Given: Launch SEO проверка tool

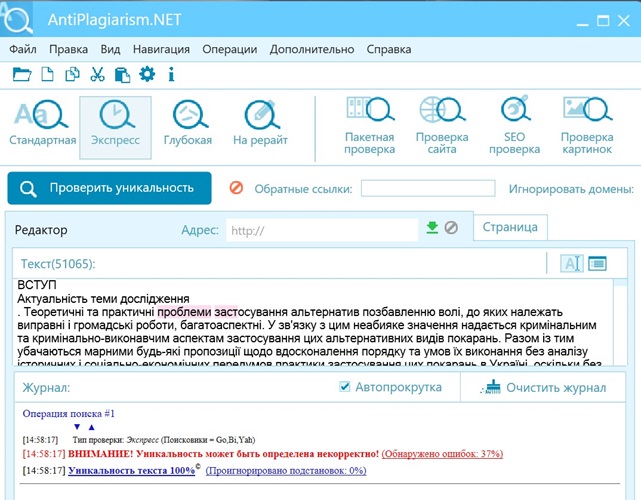Looking at the screenshot, I should tap(514, 126).
